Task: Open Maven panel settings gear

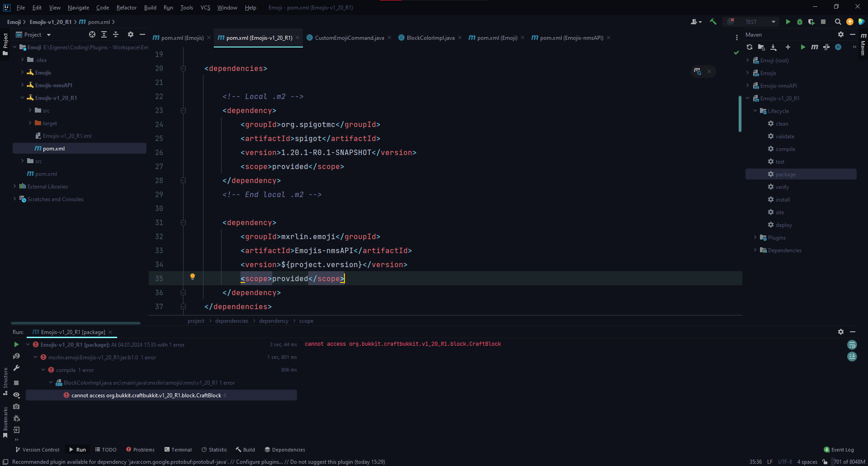Action: coord(841,34)
